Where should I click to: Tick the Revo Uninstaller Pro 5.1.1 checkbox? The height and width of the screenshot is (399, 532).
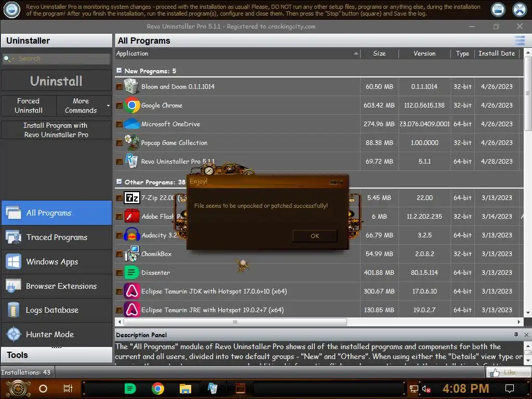(x=119, y=161)
